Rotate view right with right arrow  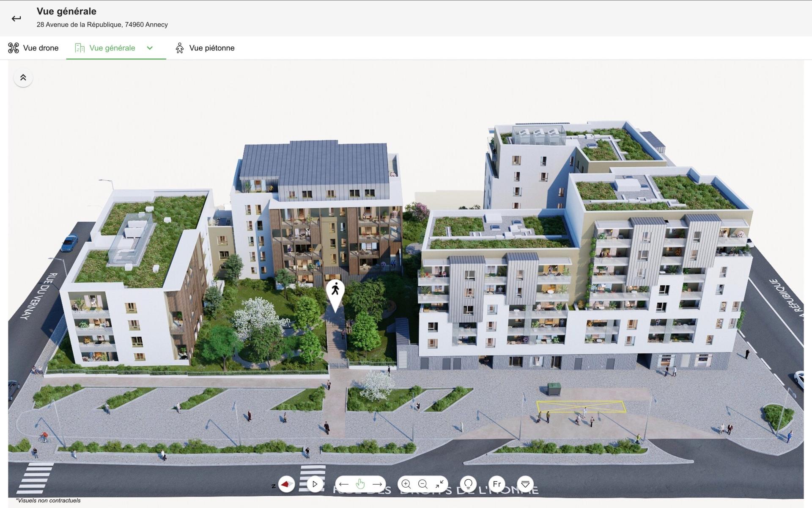point(377,484)
